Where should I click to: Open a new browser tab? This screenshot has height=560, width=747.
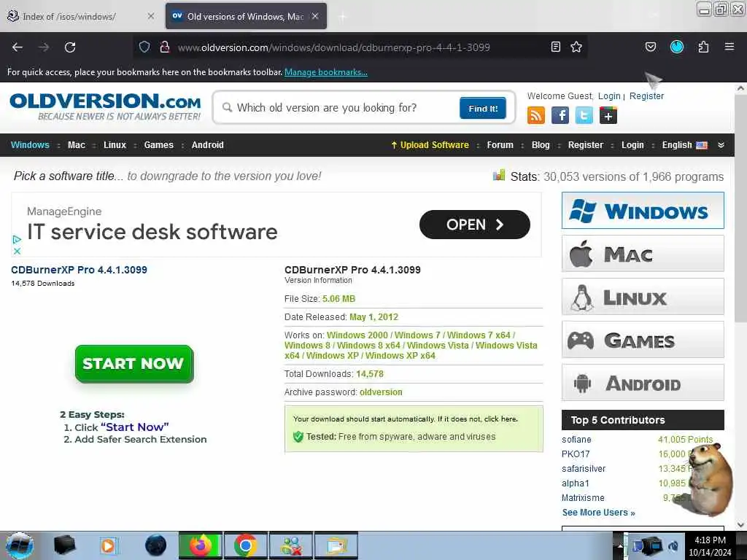pos(343,16)
